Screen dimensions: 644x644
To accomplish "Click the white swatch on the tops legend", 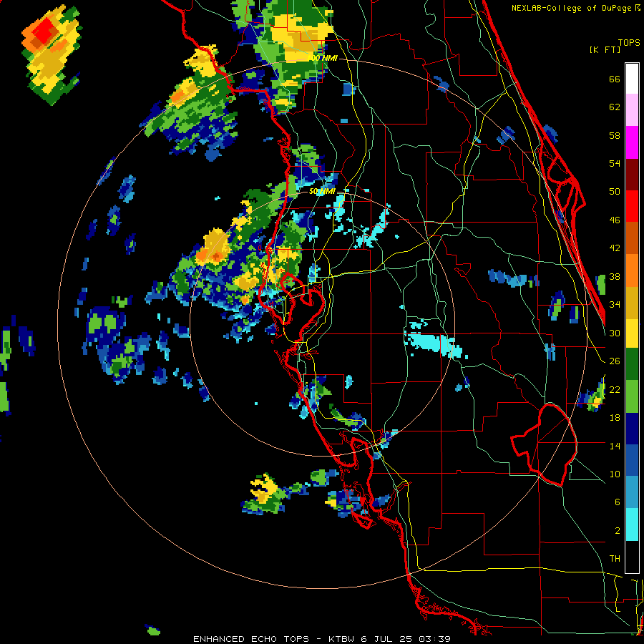I will click(632, 79).
